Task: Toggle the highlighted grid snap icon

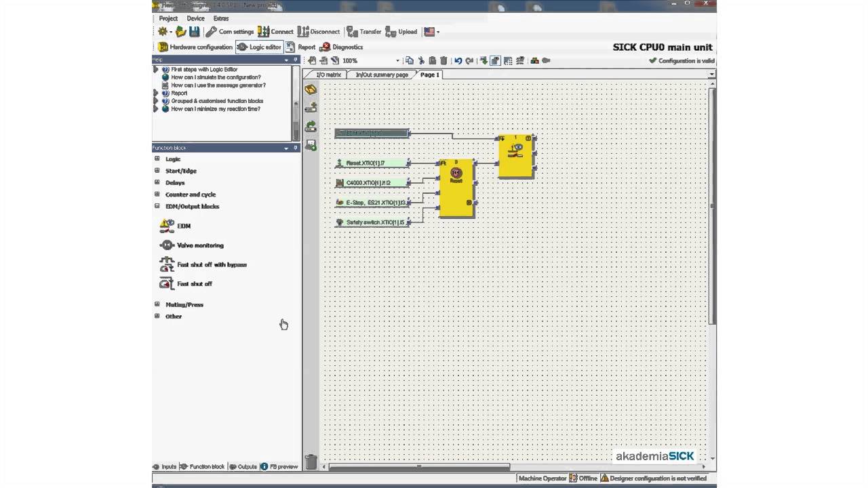Action: (x=496, y=60)
